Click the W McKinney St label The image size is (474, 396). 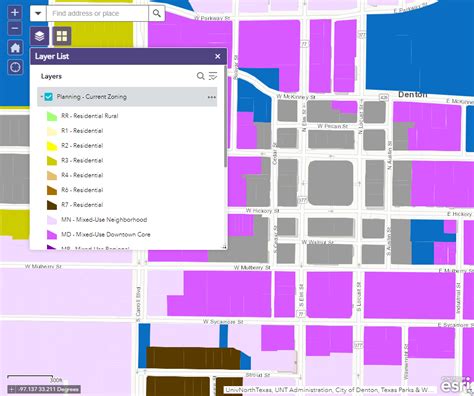tap(296, 97)
